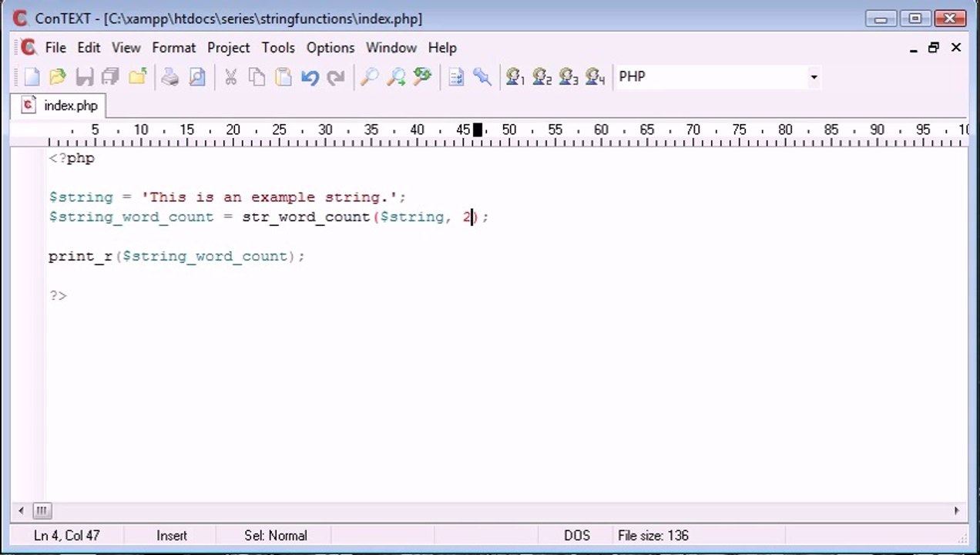
Task: Click the DOS file format status
Action: (577, 536)
